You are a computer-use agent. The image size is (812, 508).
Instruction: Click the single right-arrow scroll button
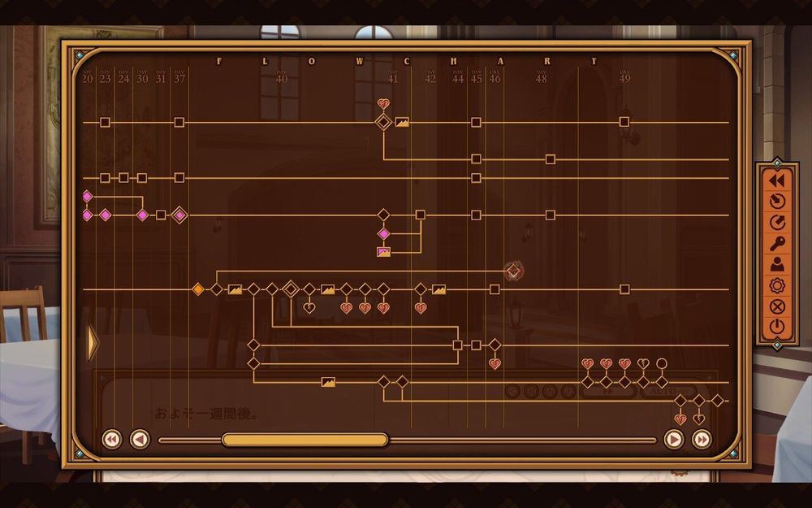(x=674, y=440)
